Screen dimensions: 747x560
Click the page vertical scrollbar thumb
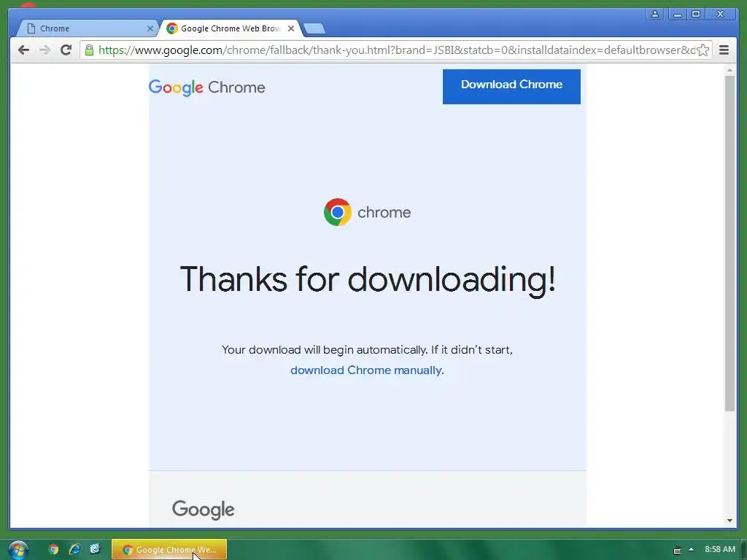(x=729, y=243)
